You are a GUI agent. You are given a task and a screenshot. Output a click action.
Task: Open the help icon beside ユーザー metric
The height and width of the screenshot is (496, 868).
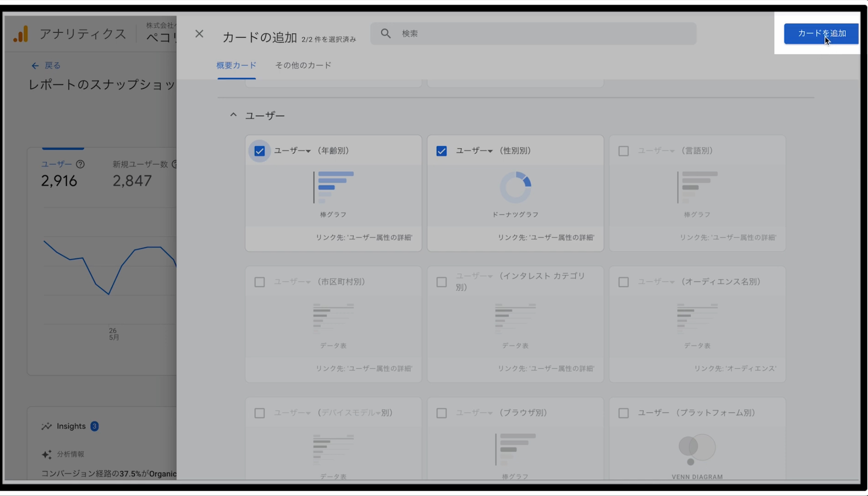pos(80,164)
